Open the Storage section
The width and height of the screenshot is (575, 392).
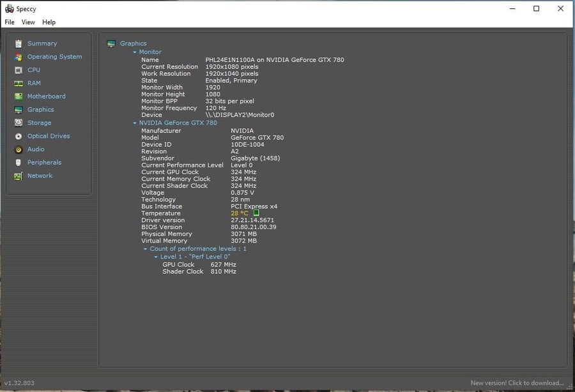click(x=39, y=123)
